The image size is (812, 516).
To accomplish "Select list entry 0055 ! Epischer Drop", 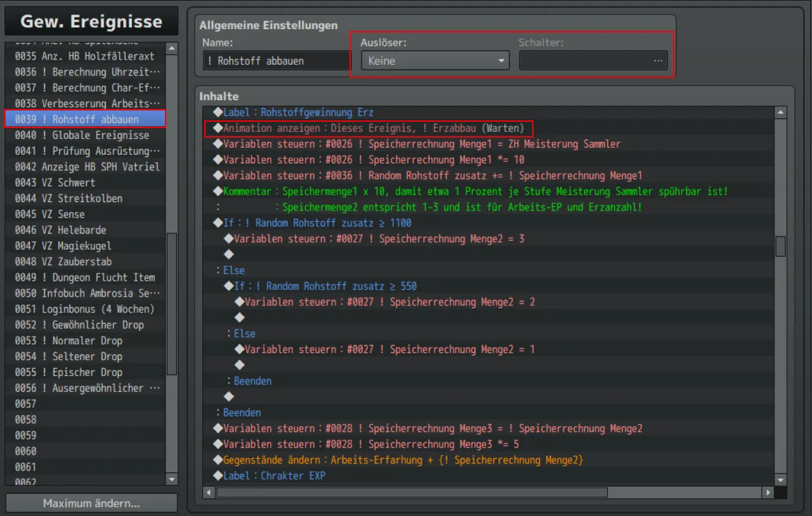I will click(85, 373).
